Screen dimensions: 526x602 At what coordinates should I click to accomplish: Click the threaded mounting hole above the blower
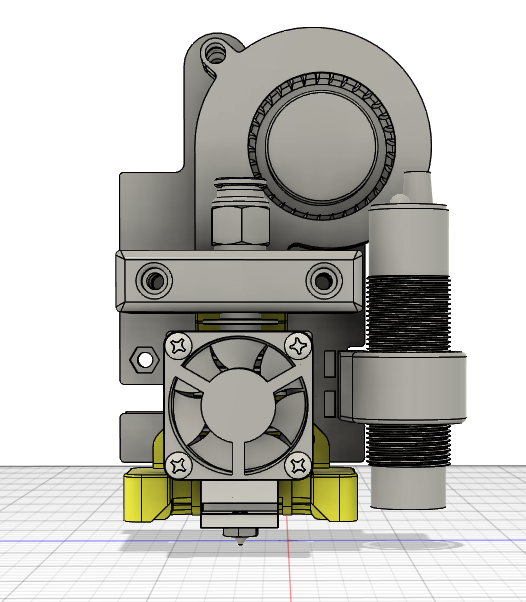click(214, 53)
